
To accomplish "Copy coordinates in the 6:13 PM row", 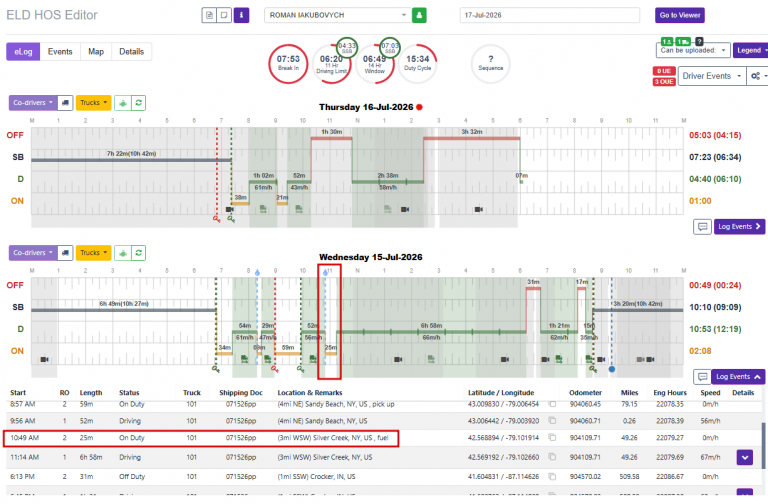I will pyautogui.click(x=552, y=476).
